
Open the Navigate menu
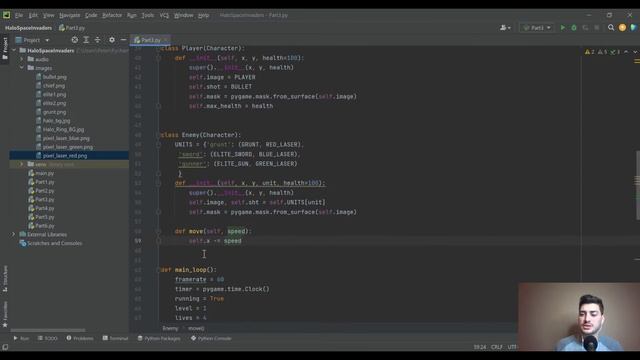point(69,15)
